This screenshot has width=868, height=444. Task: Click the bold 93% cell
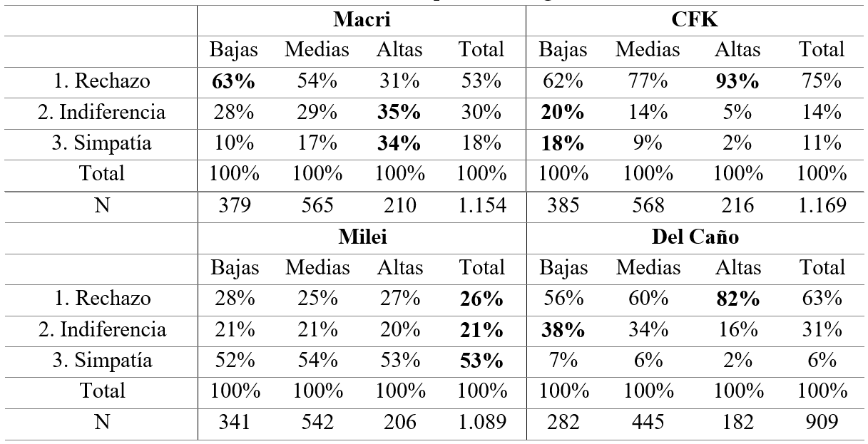click(x=737, y=81)
